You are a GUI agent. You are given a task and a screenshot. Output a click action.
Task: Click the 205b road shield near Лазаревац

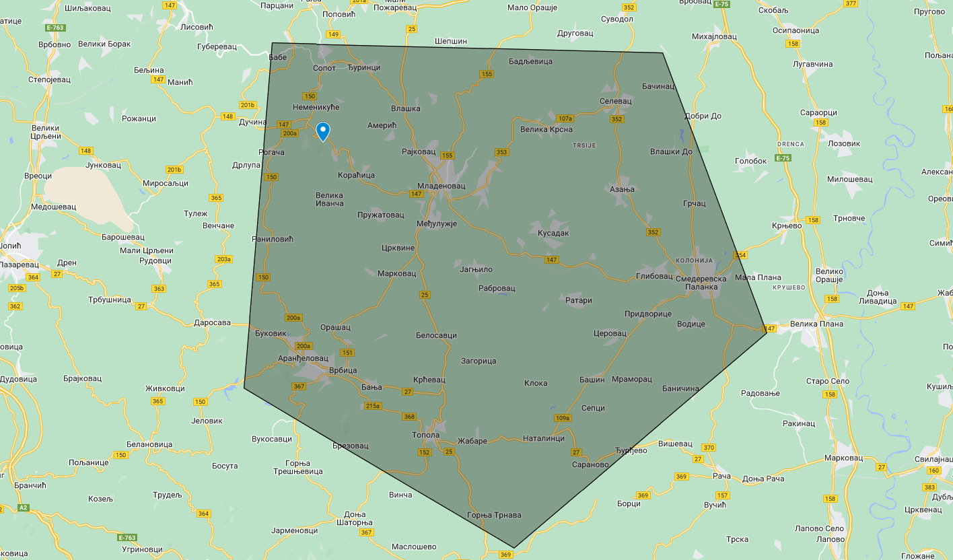coord(16,288)
